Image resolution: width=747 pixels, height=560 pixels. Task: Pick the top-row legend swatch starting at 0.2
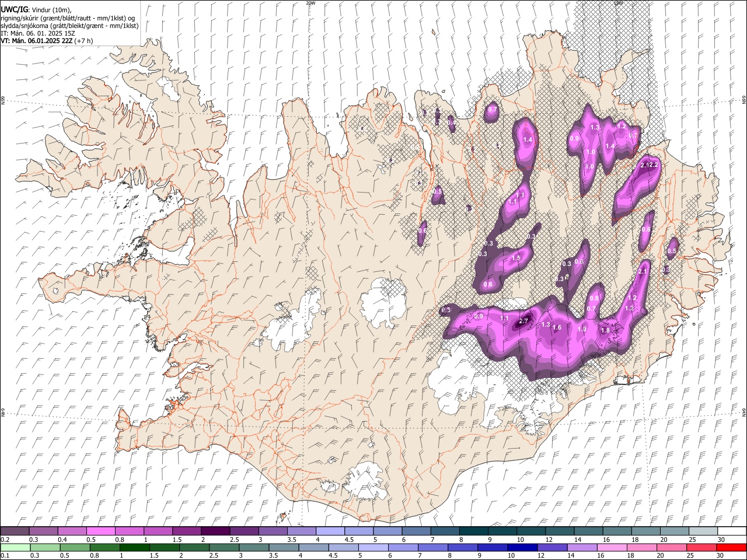[15, 531]
